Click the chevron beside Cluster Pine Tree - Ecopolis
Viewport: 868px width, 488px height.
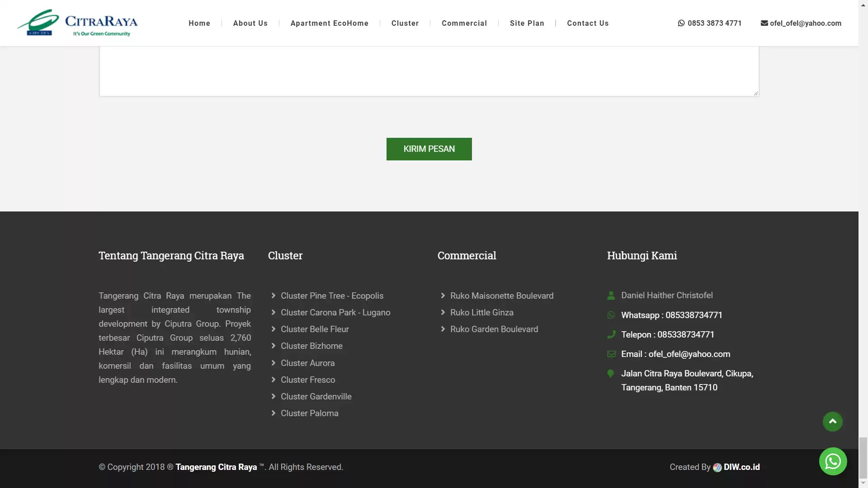274,296
